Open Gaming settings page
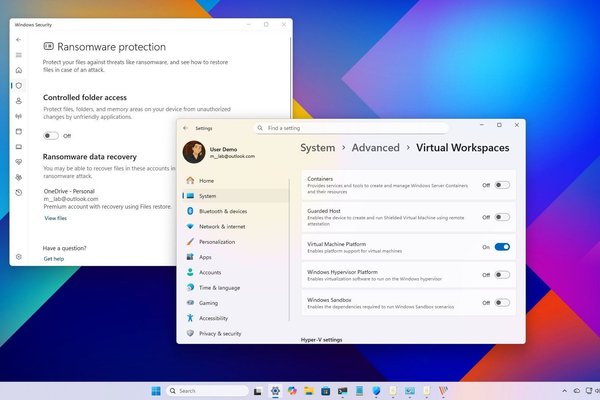Screen dimensions: 600x400 point(236,303)
